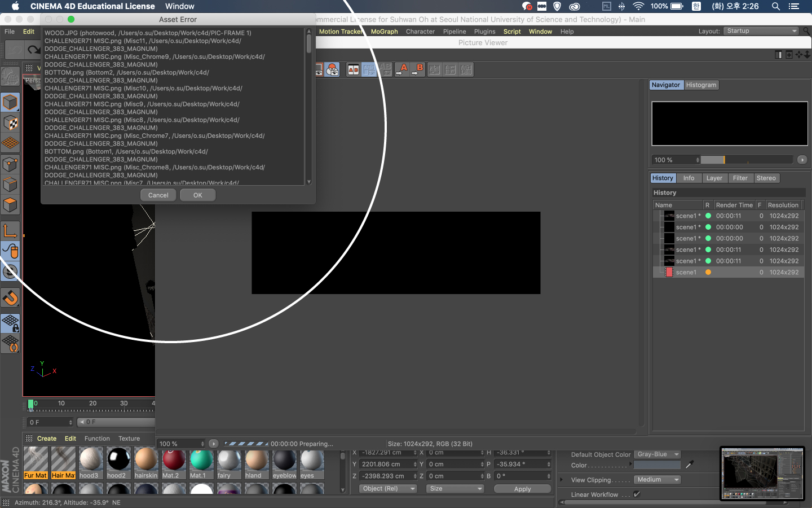Open the macOS Apple menu

click(15, 6)
